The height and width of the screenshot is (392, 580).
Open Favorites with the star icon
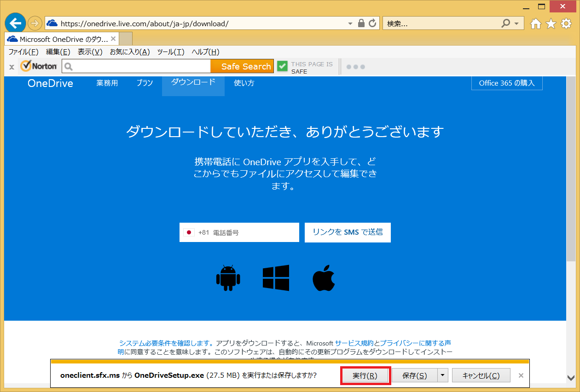click(x=551, y=23)
